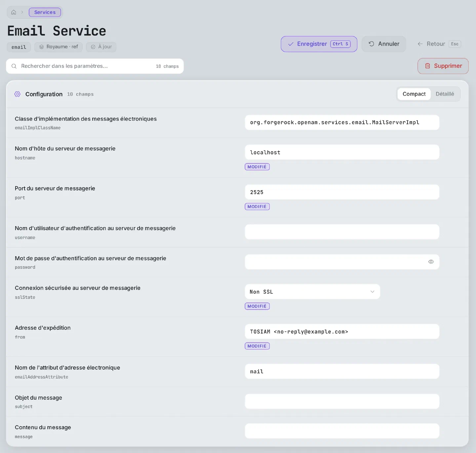Image resolution: width=476 pixels, height=453 pixels.
Task: Click the home icon in breadcrumb
Action: 14,12
